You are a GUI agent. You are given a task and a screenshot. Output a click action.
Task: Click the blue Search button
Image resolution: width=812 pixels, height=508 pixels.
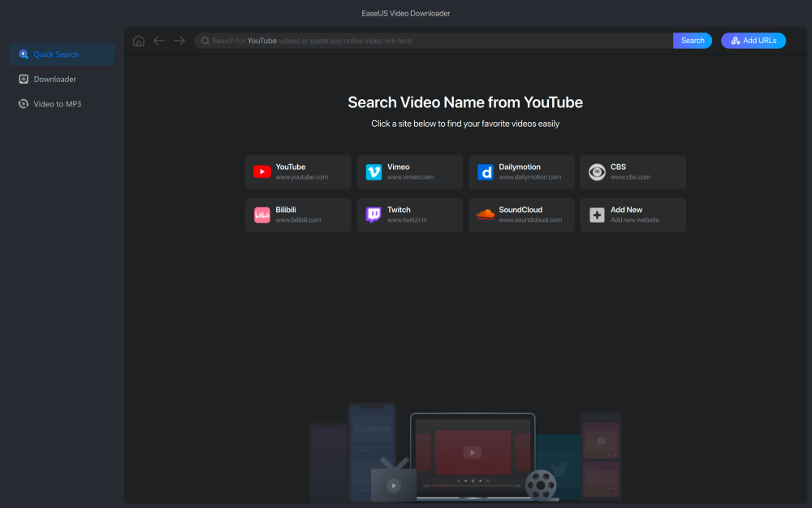693,41
